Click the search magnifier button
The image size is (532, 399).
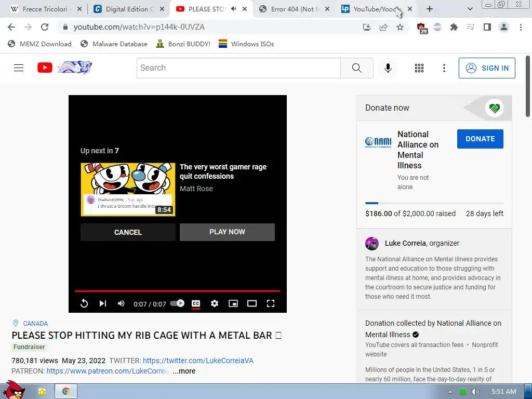pos(356,68)
